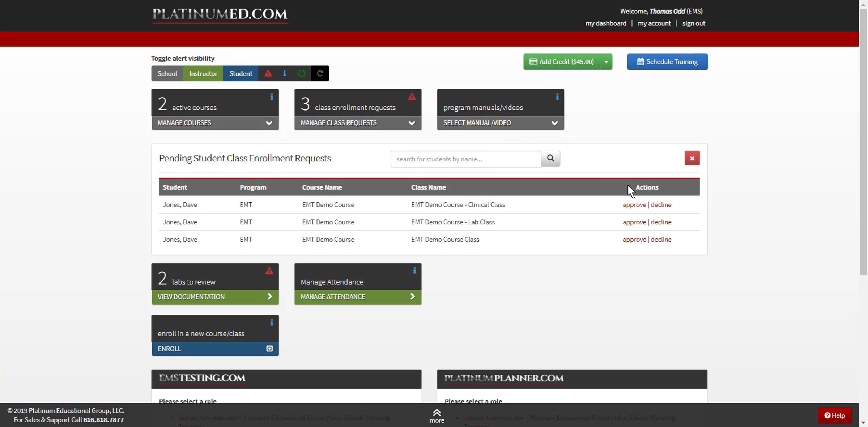Click Class Name column header
Viewport: 868px width, 427px height.
click(x=428, y=187)
